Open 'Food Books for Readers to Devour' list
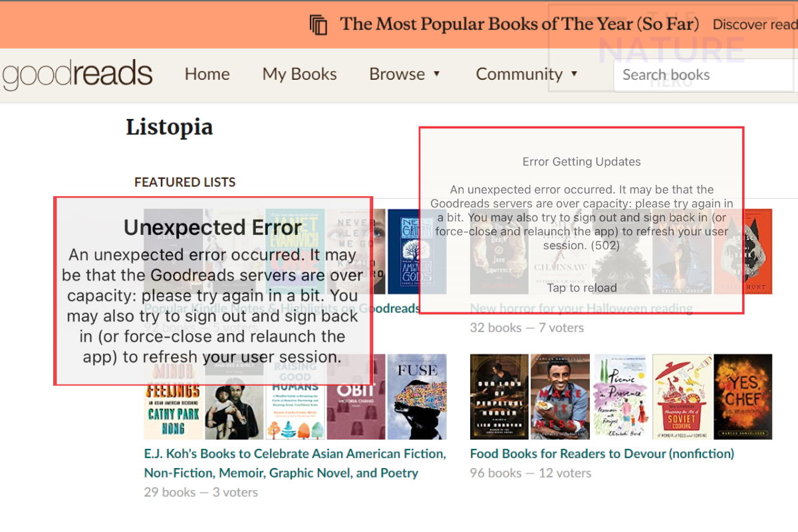The height and width of the screenshot is (532, 798). 601,454
